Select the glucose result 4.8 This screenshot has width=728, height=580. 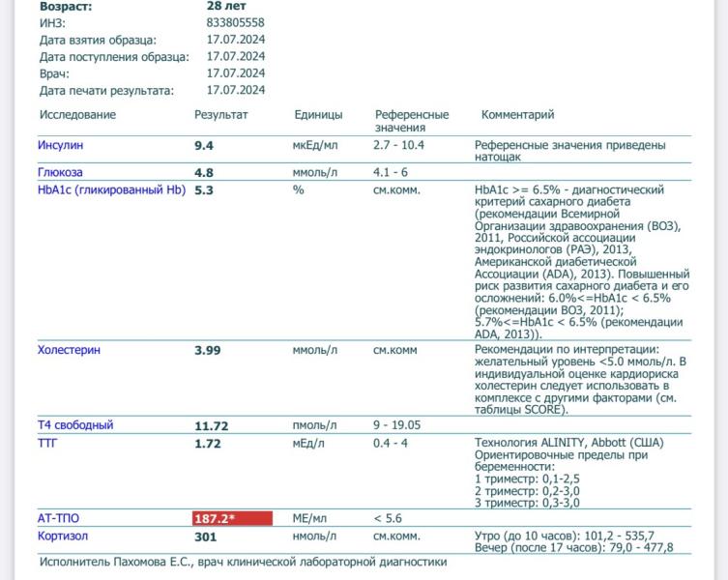[204, 173]
